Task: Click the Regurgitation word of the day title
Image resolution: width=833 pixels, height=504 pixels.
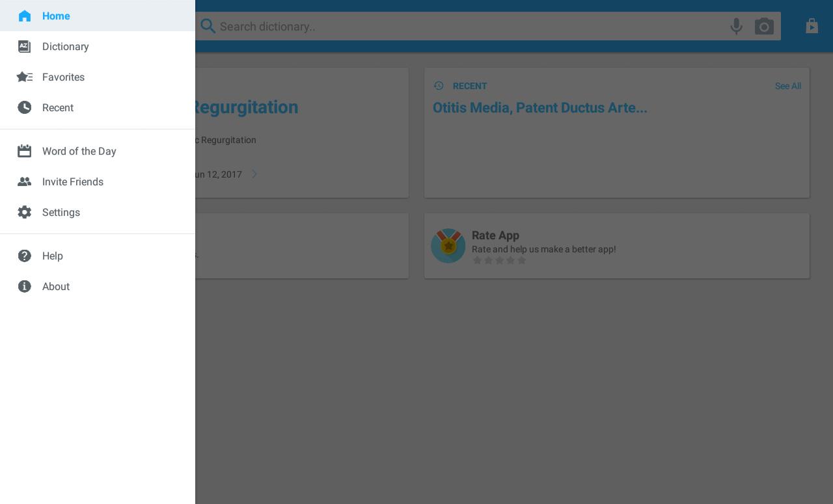Action: [x=247, y=107]
